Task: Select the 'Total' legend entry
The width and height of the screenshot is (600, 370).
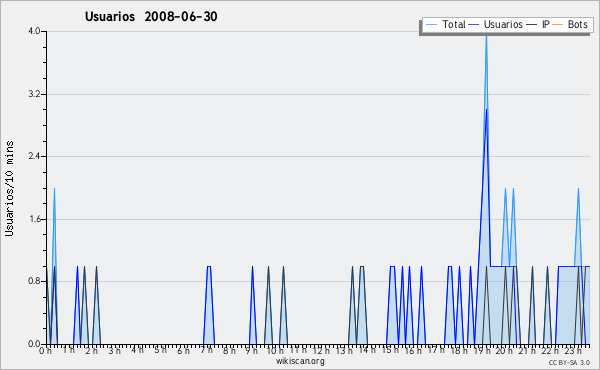Action: 445,24
